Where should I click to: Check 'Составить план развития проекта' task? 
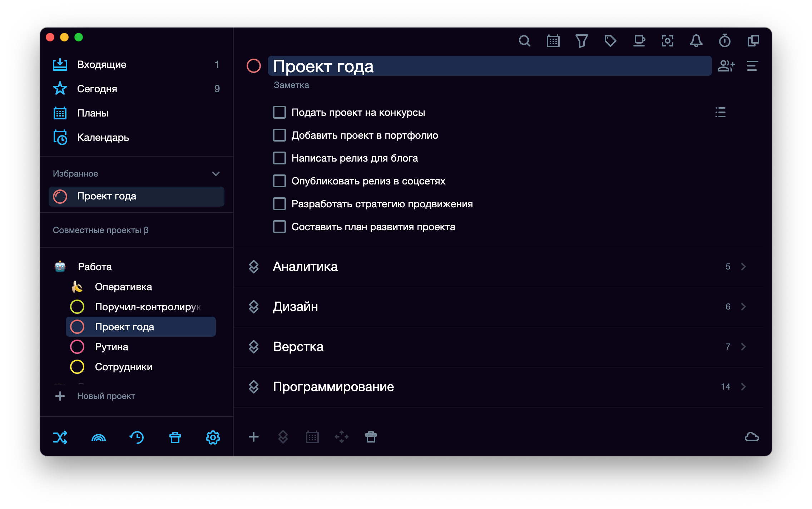(279, 227)
